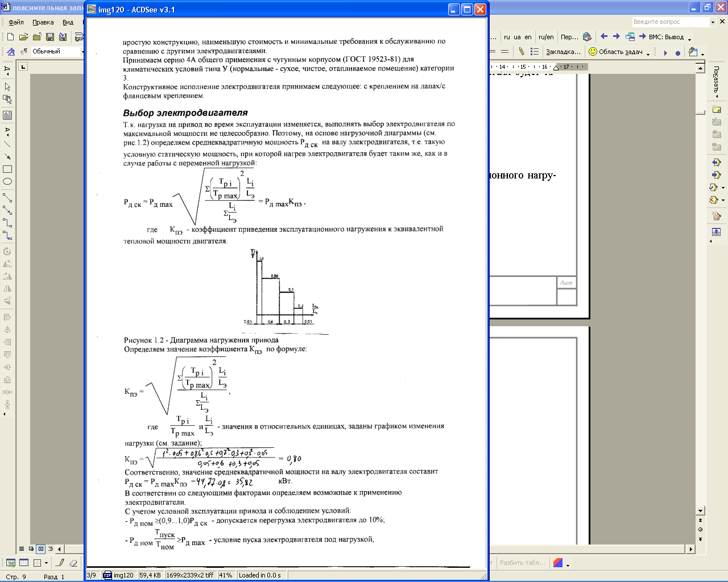
Task: Click the reviewing pane icon
Action: pos(716,232)
